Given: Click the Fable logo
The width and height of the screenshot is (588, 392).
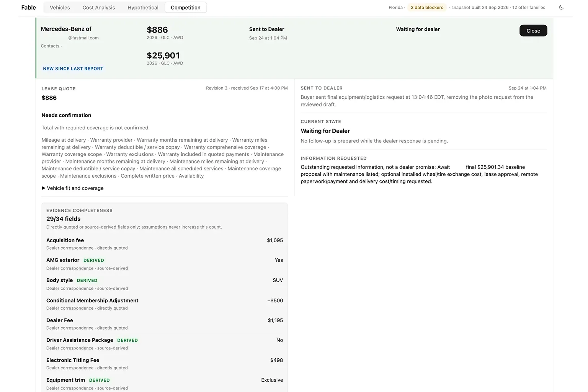Looking at the screenshot, I should (29, 7).
